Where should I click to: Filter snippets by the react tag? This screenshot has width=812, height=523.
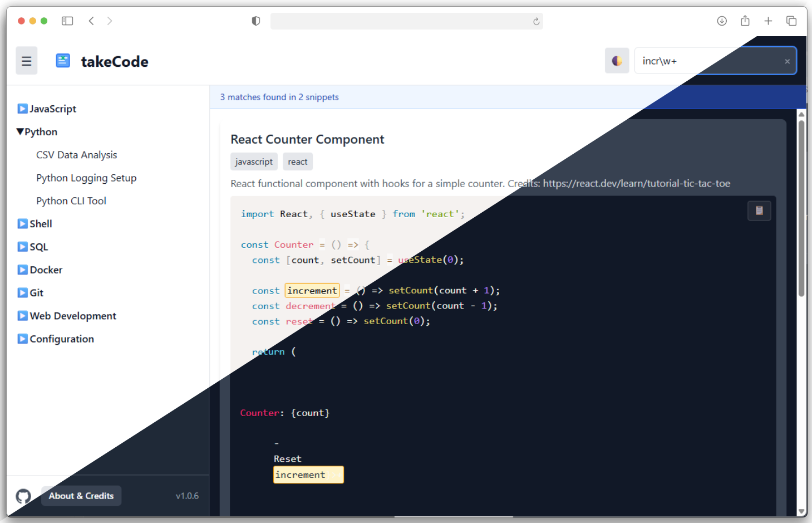click(297, 162)
